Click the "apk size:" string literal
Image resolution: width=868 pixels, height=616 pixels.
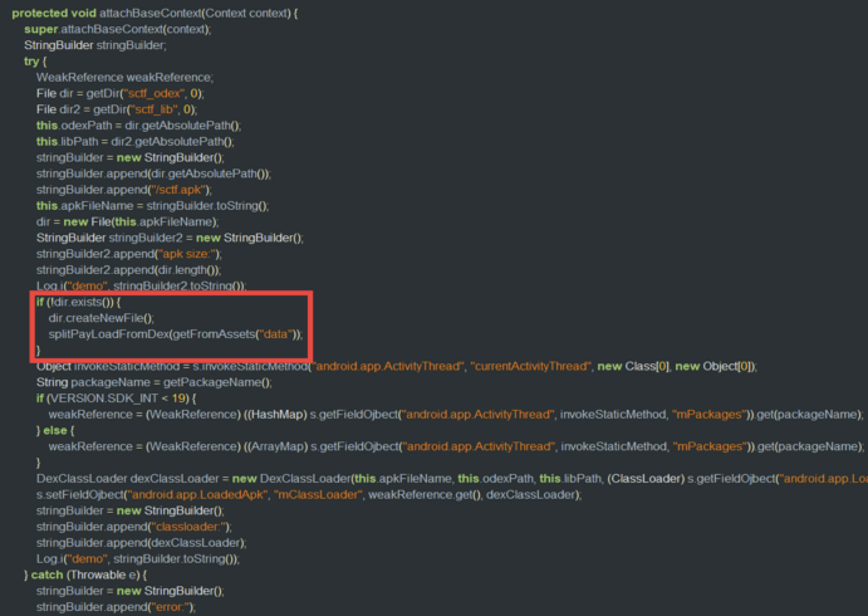(187, 254)
